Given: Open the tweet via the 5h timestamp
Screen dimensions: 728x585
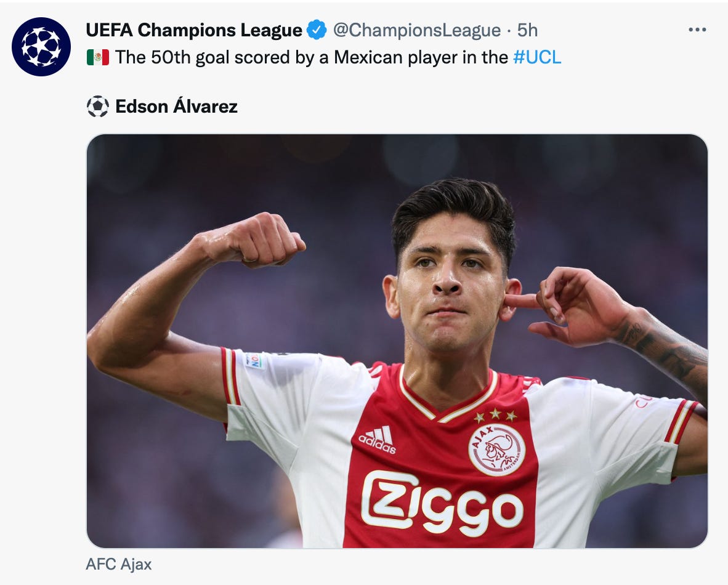Looking at the screenshot, I should [x=527, y=30].
